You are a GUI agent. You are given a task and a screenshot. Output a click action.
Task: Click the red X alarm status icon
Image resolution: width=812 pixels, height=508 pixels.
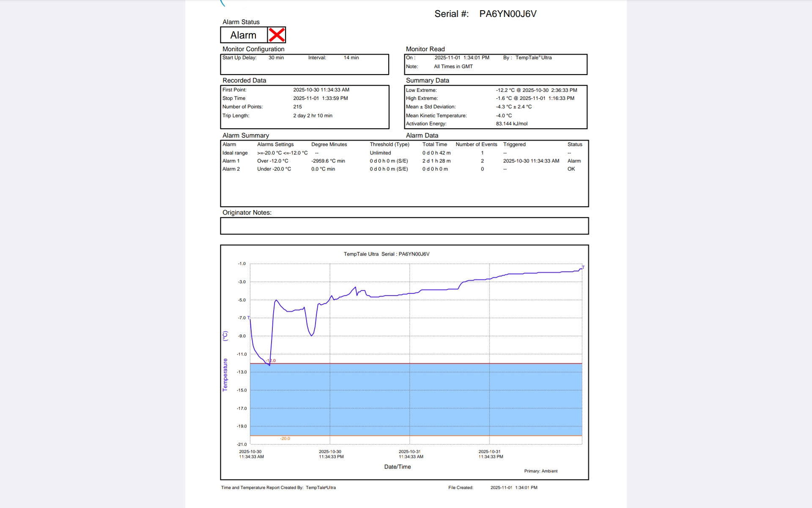click(x=277, y=35)
